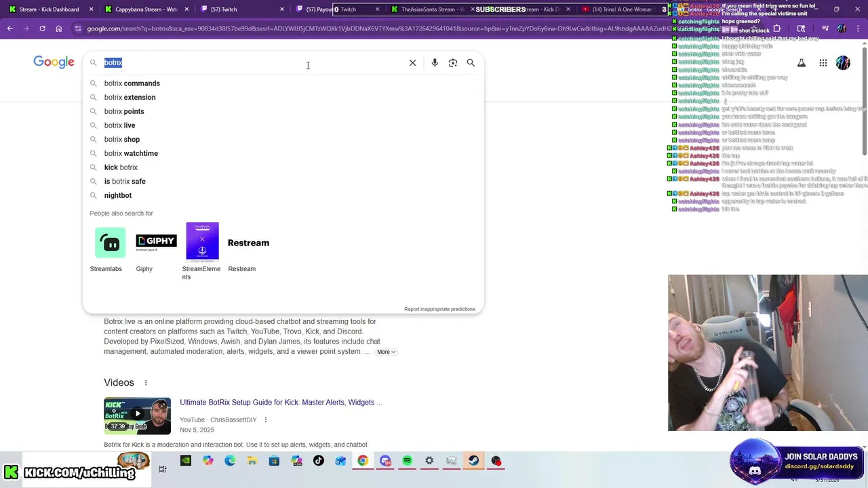This screenshot has width=868, height=488.
Task: Open Steam from the taskbar
Action: [x=473, y=461]
